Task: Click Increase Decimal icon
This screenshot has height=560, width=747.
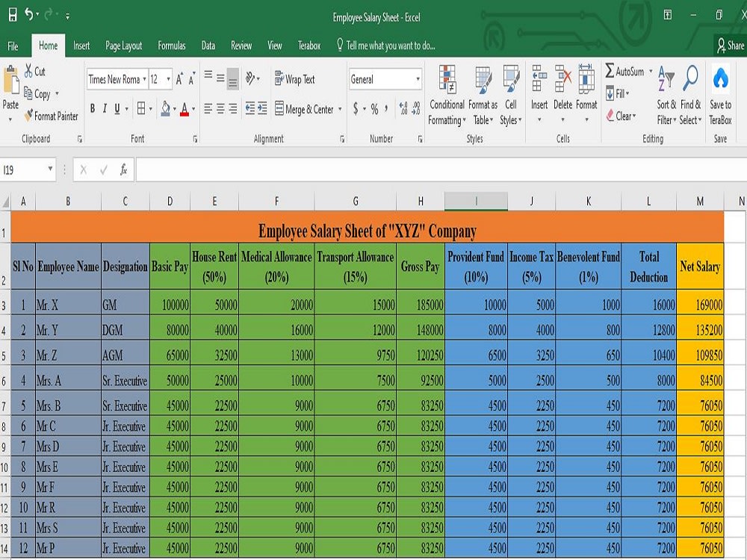Action: 403,109
